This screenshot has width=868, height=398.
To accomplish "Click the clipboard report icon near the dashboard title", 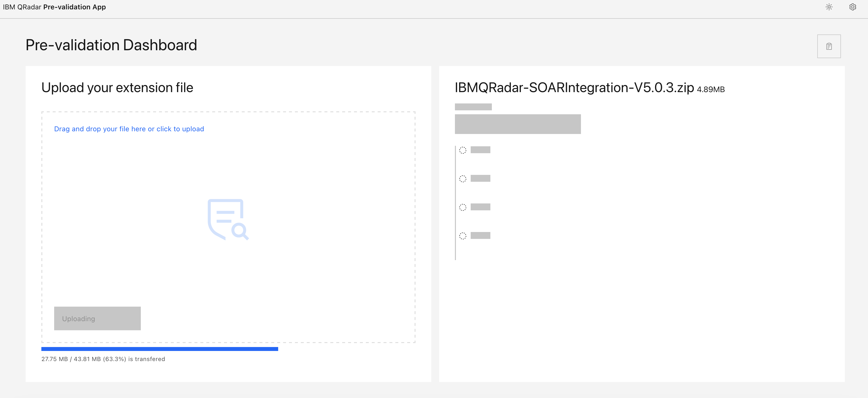I will [829, 46].
